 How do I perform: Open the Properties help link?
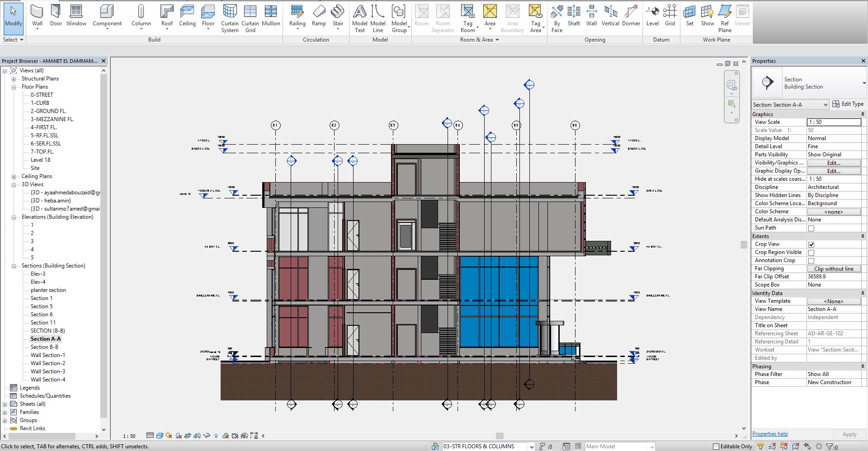pyautogui.click(x=770, y=434)
